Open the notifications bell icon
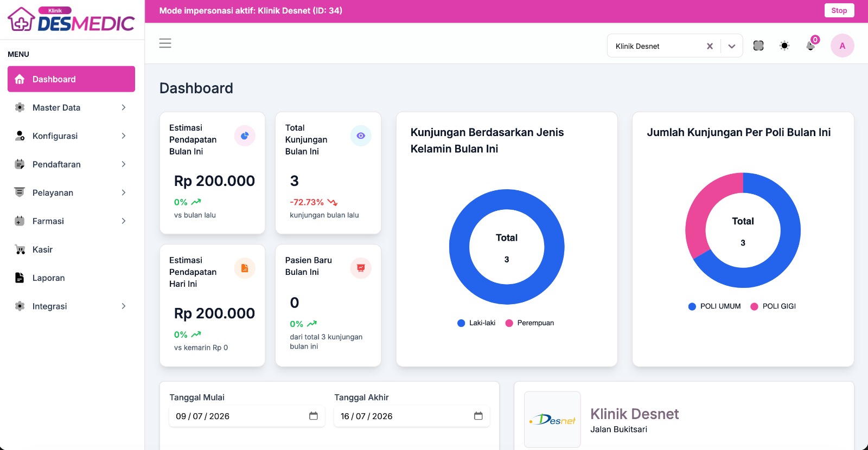 tap(810, 46)
